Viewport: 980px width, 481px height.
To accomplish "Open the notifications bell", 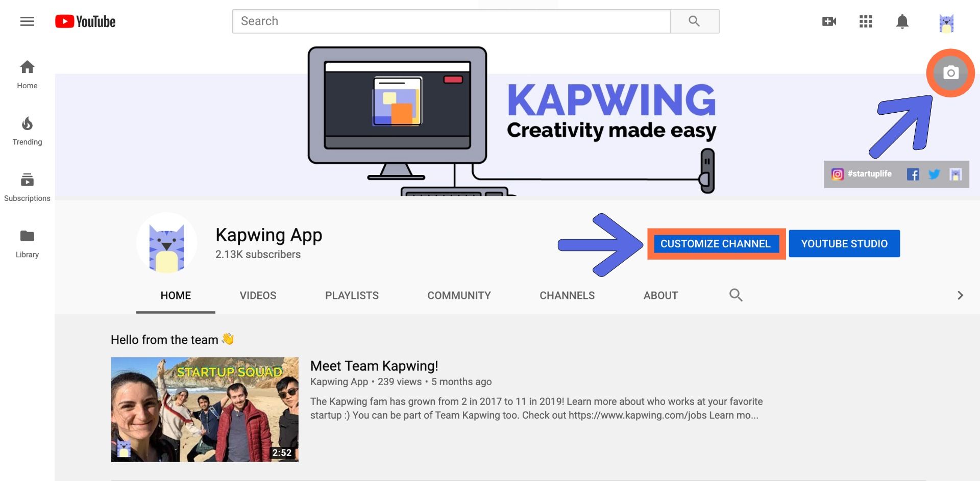I will [x=901, y=21].
